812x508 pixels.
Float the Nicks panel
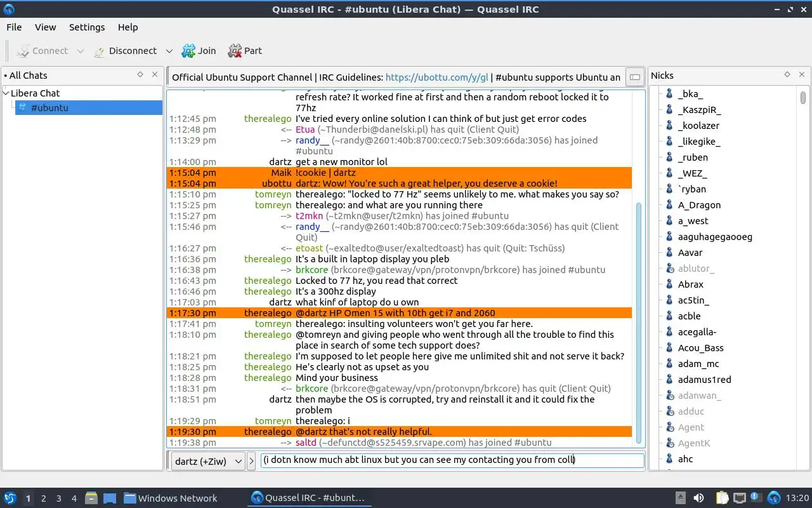click(x=787, y=75)
